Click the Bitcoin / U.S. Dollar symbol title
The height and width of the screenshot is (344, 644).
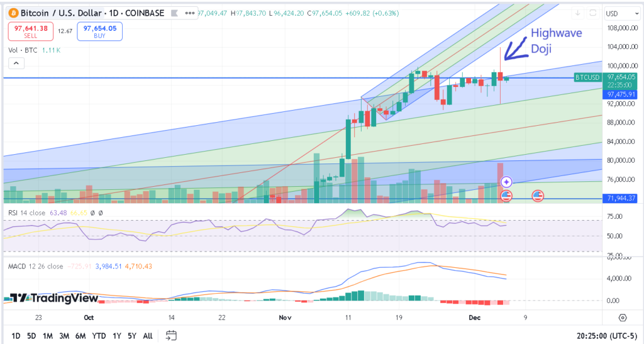point(61,13)
